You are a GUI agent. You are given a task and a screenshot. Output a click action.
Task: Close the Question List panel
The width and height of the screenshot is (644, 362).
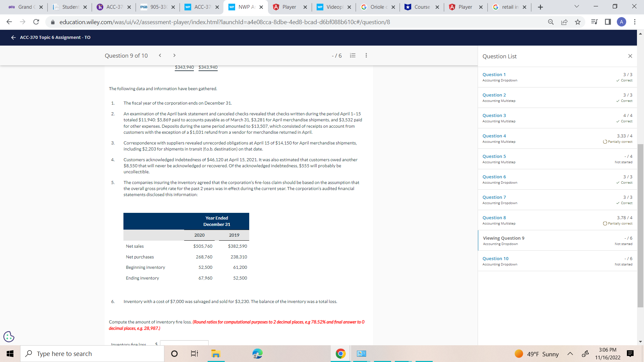[630, 56]
